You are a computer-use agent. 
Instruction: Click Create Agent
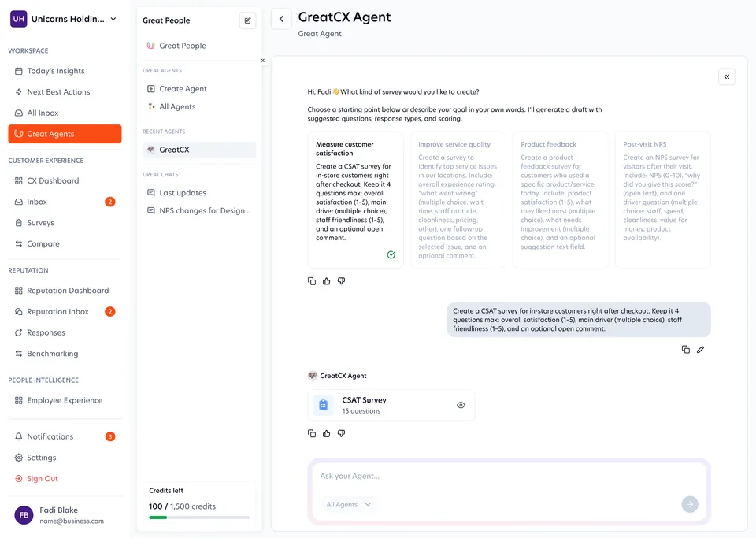tap(199, 89)
